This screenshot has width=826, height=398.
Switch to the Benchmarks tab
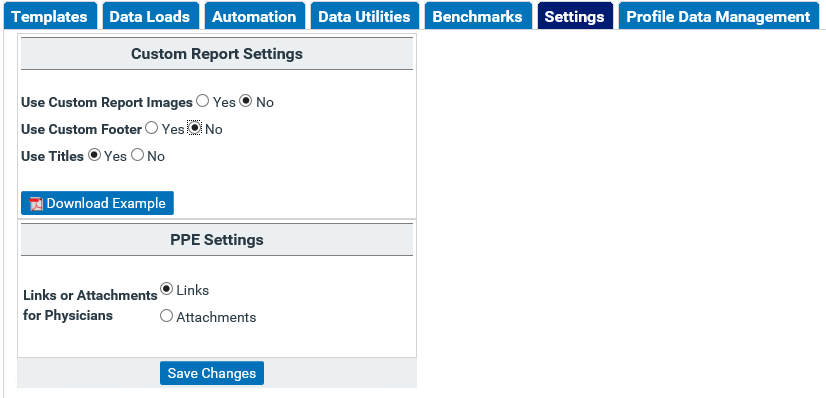point(477,16)
